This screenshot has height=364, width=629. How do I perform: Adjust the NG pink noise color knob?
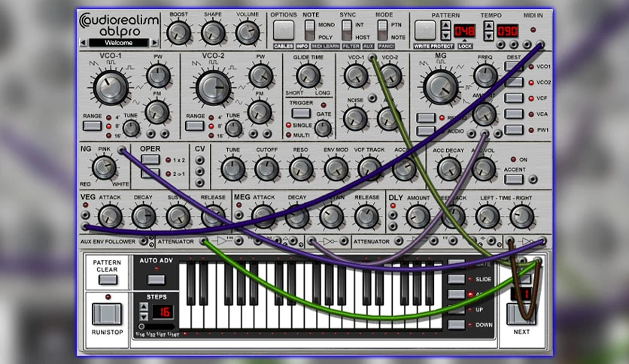tap(104, 168)
